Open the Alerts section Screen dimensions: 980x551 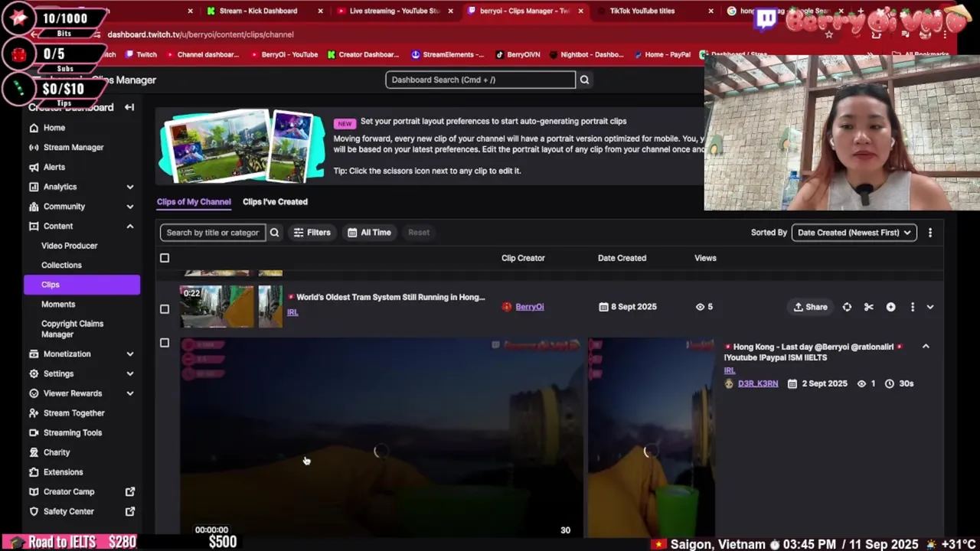click(54, 167)
